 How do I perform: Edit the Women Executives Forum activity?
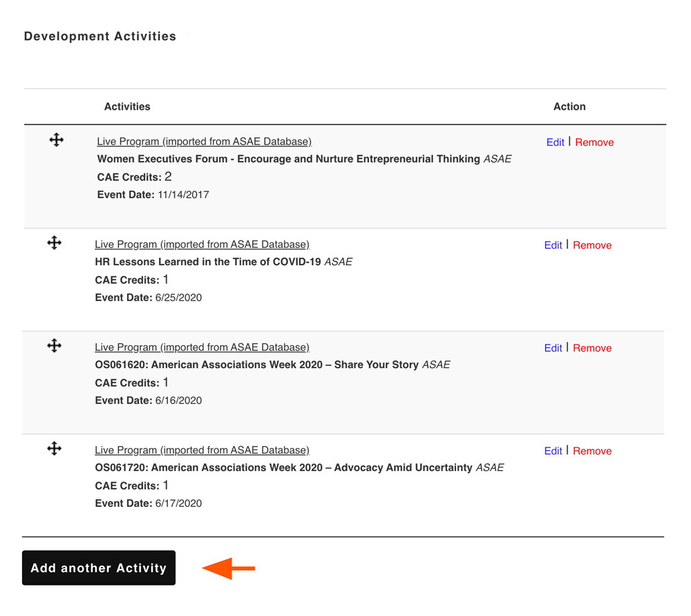click(x=555, y=142)
